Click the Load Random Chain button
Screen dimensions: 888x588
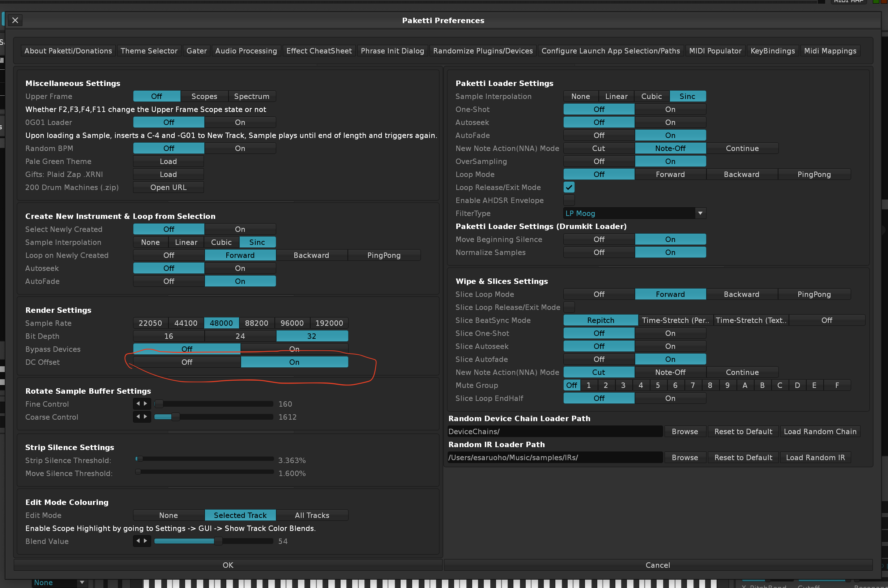pos(820,431)
